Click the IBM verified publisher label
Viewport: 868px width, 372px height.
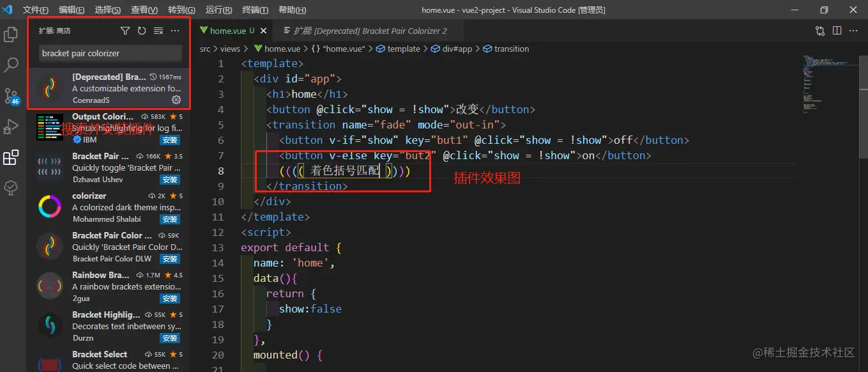point(85,140)
